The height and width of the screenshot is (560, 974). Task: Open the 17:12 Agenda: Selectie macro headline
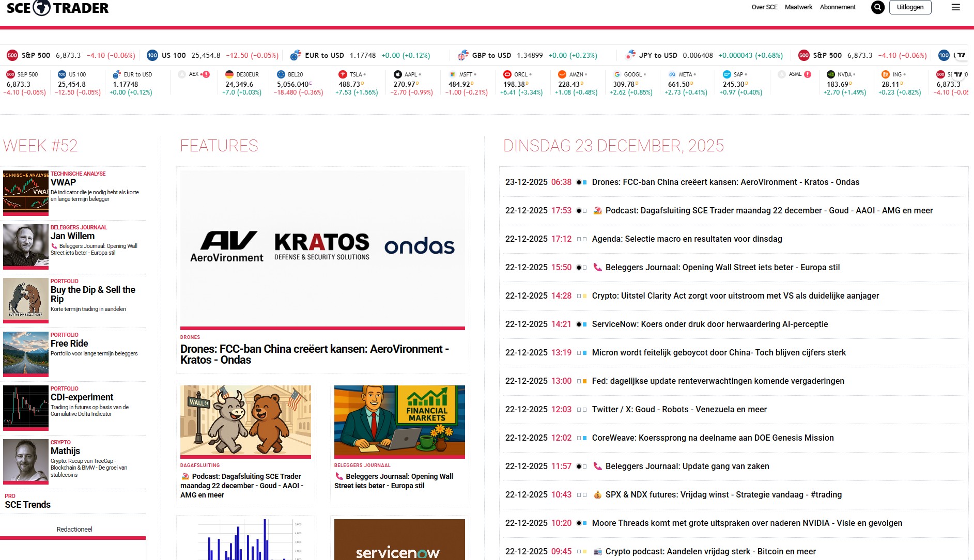(687, 239)
